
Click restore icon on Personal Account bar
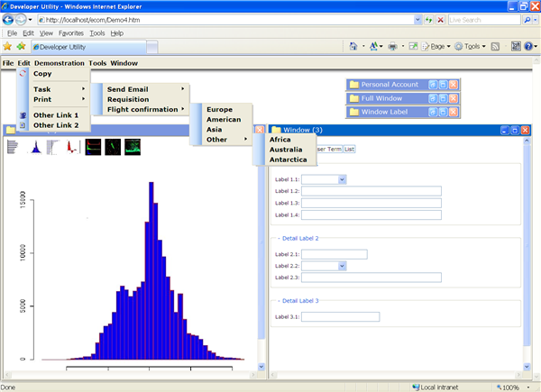click(x=433, y=85)
